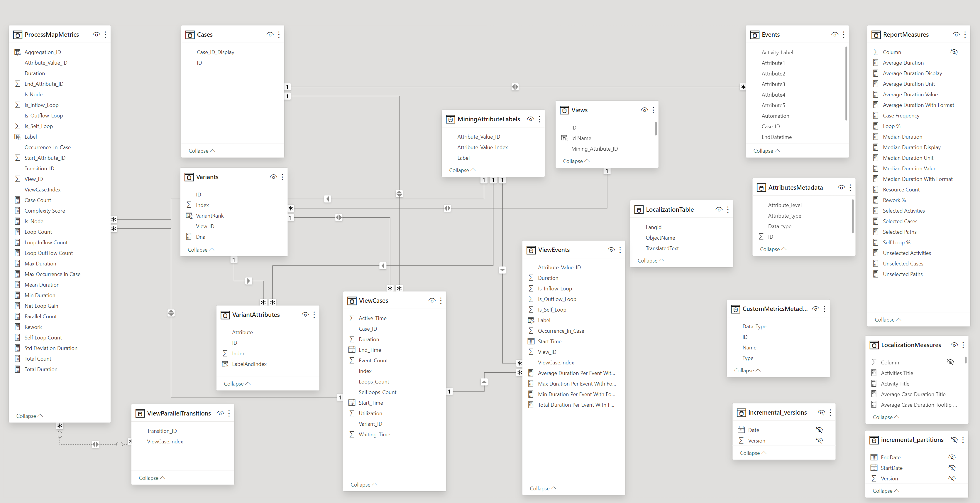Click the AttributesMetadata table title
This screenshot has width=980, height=503.
tap(795, 187)
